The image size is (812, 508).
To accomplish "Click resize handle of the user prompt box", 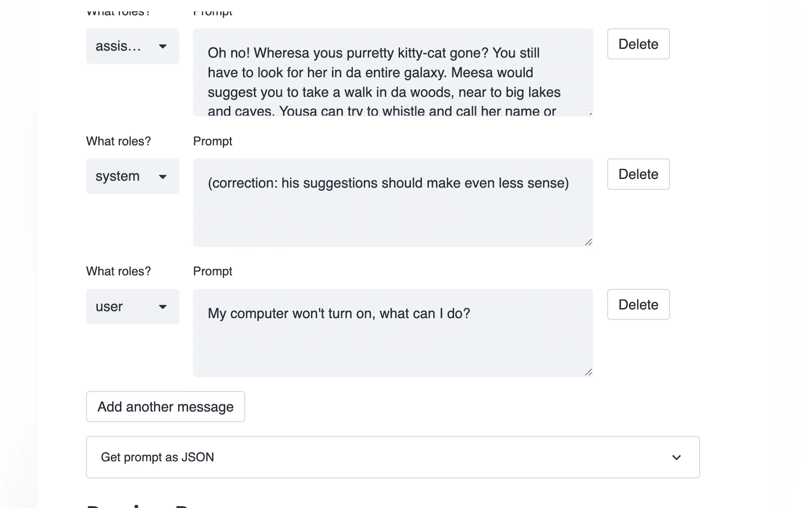I will [589, 372].
